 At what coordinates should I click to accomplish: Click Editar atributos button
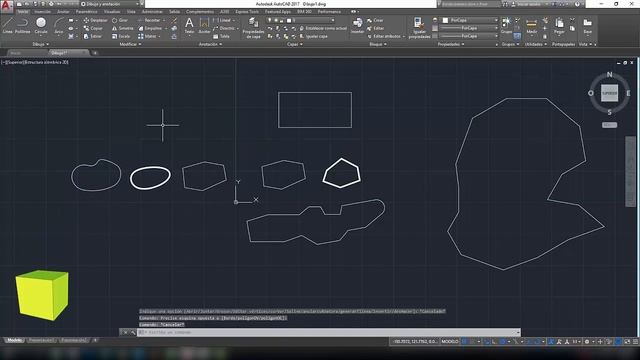tap(385, 36)
